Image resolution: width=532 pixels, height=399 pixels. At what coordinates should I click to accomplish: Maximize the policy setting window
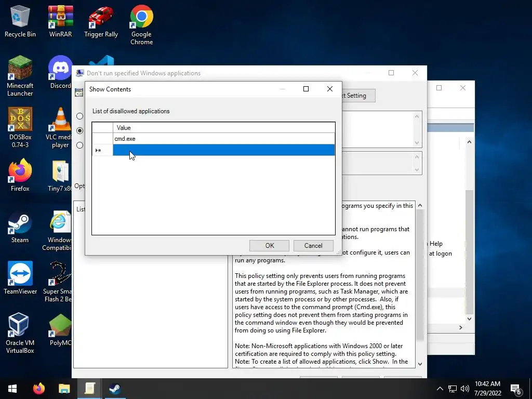[x=391, y=73]
